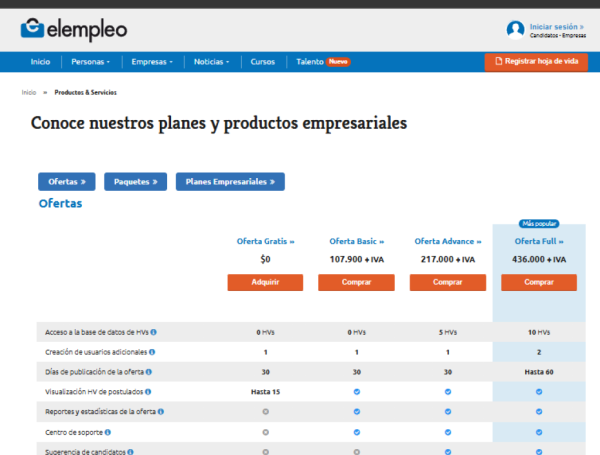Click the 107.900 + IVA price
The image size is (600, 455).
point(357,259)
